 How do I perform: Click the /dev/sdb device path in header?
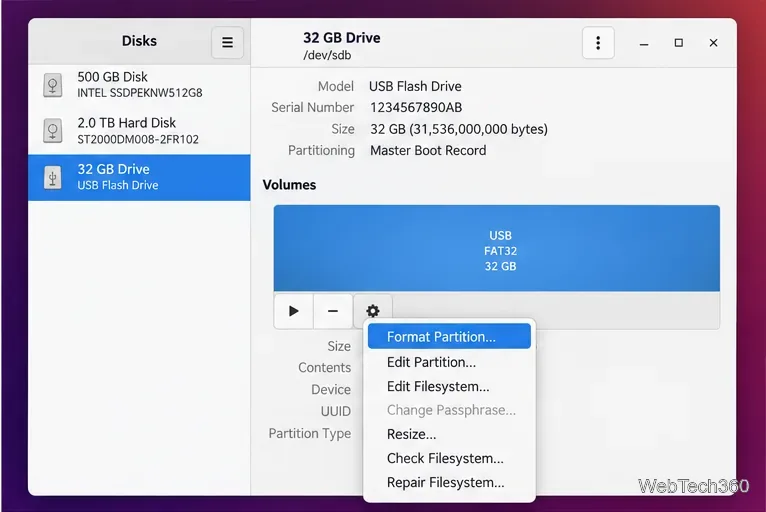[x=327, y=55]
